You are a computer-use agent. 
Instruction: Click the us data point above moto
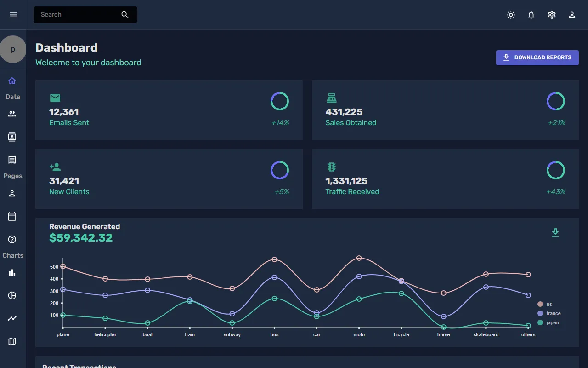pyautogui.click(x=359, y=258)
